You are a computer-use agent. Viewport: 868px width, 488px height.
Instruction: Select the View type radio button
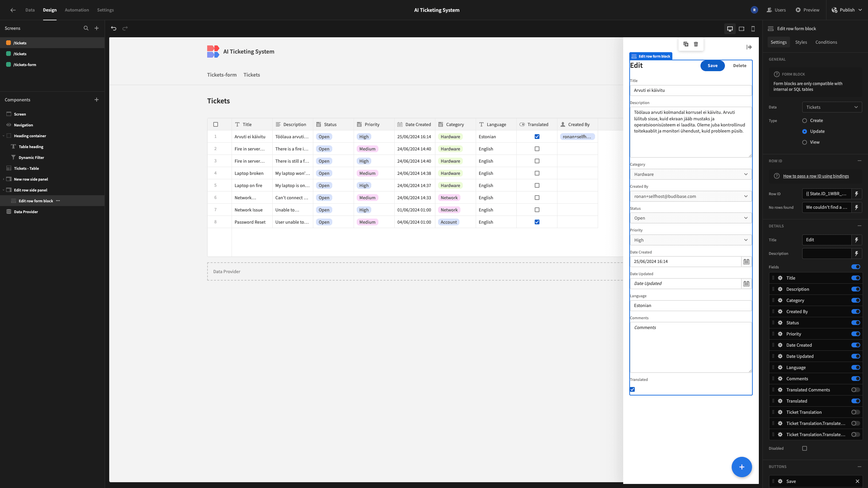[x=805, y=142]
